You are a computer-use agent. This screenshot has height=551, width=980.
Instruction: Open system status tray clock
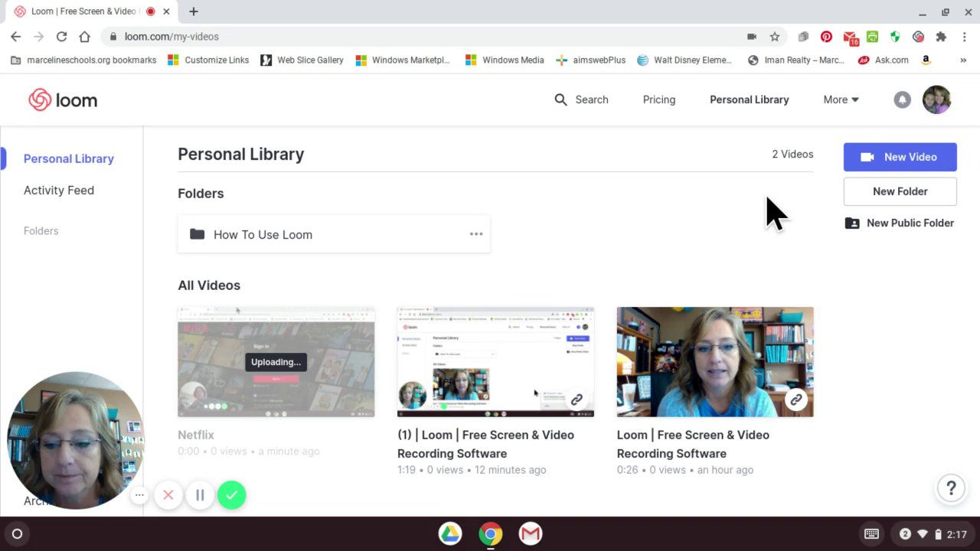point(933,533)
